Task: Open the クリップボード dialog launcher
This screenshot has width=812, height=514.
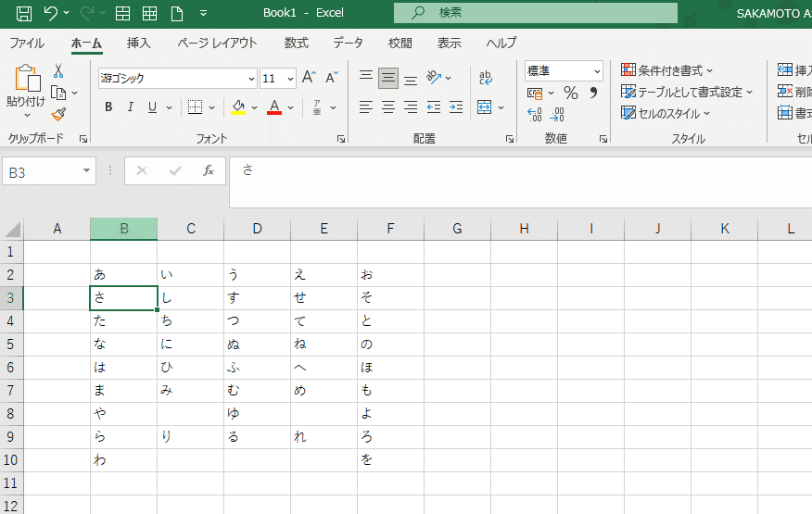Action: tap(83, 139)
